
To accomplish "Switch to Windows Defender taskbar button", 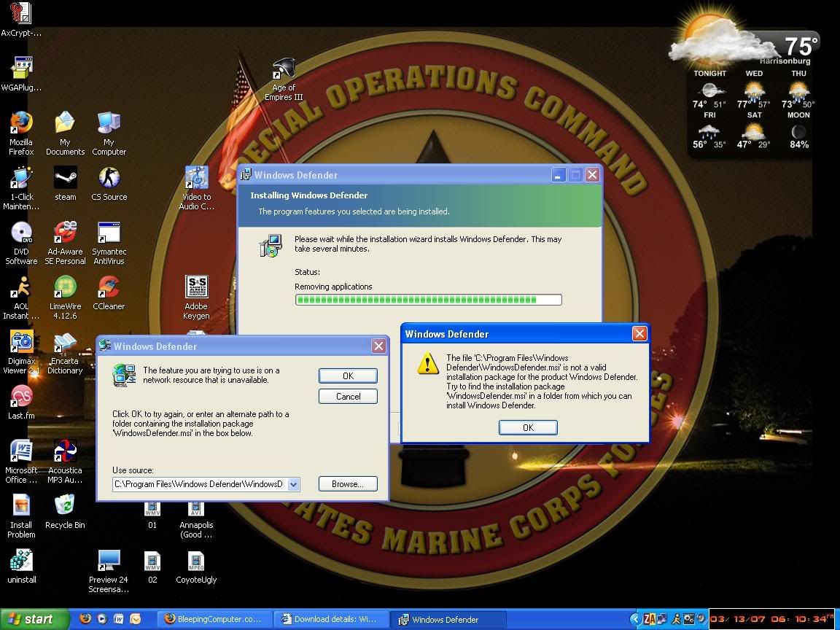I will point(447,619).
